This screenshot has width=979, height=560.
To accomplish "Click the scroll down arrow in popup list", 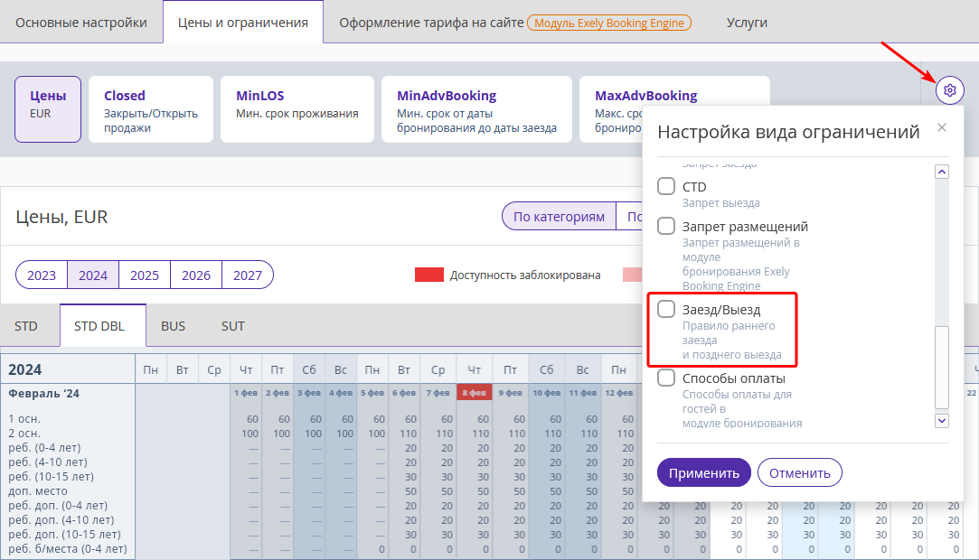I will point(942,421).
